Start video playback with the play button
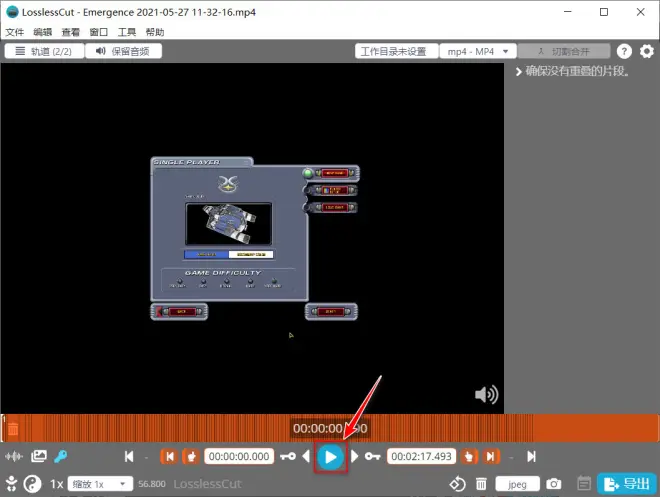 pos(330,457)
